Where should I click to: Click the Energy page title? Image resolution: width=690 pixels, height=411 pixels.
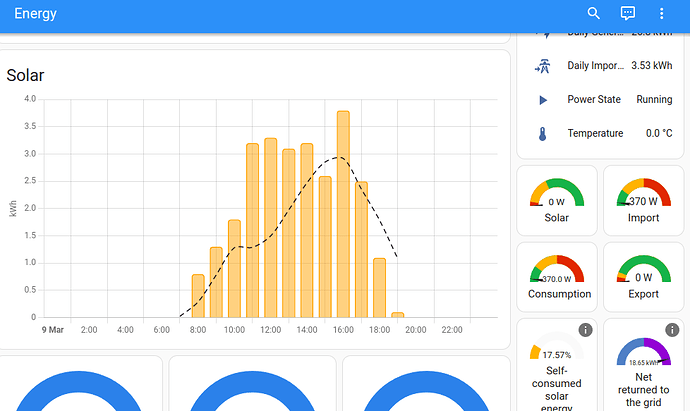(36, 14)
